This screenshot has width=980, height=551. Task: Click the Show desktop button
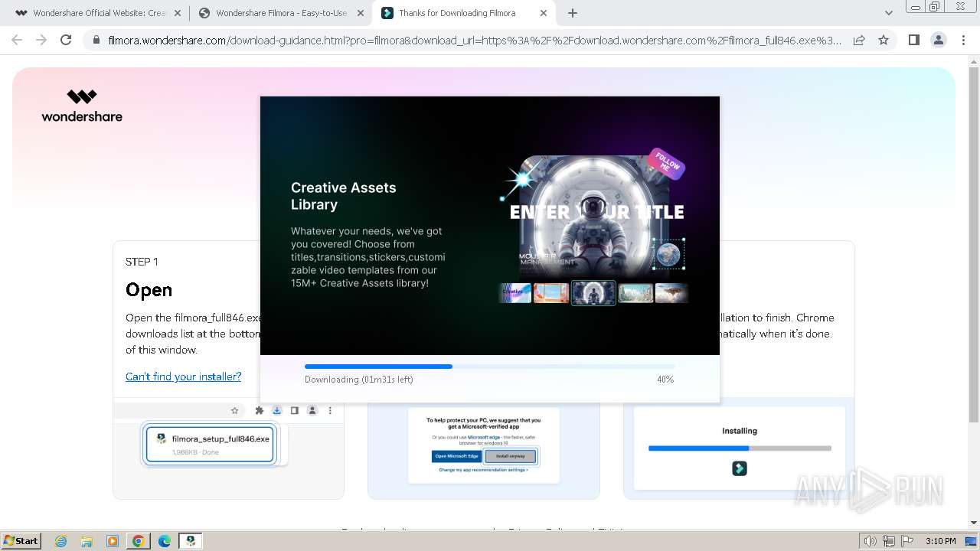(972, 541)
